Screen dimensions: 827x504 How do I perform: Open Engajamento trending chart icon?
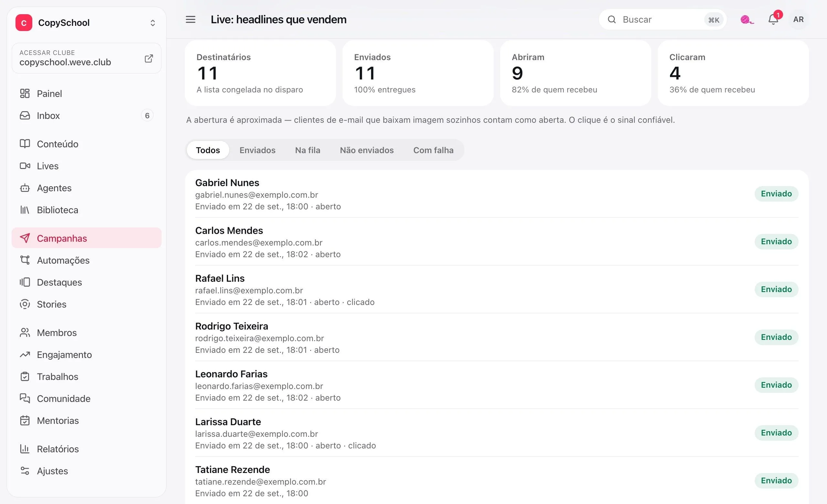coord(25,354)
